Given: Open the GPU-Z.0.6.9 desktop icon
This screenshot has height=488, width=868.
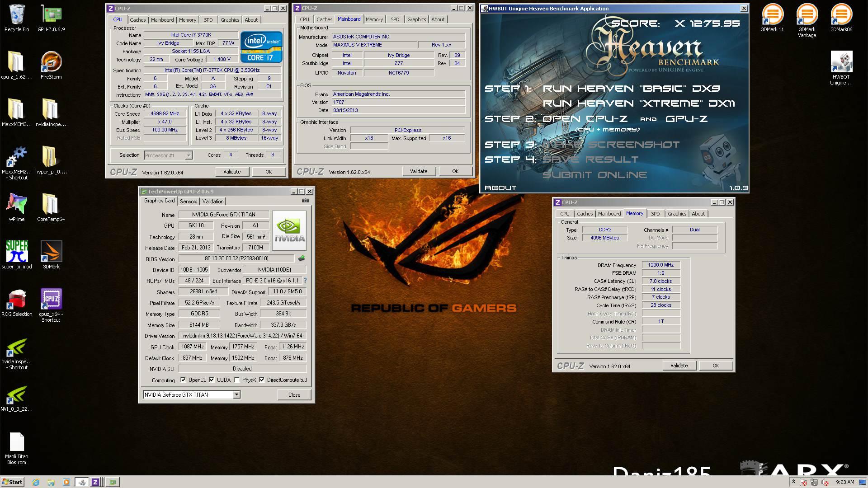Looking at the screenshot, I should point(51,18).
